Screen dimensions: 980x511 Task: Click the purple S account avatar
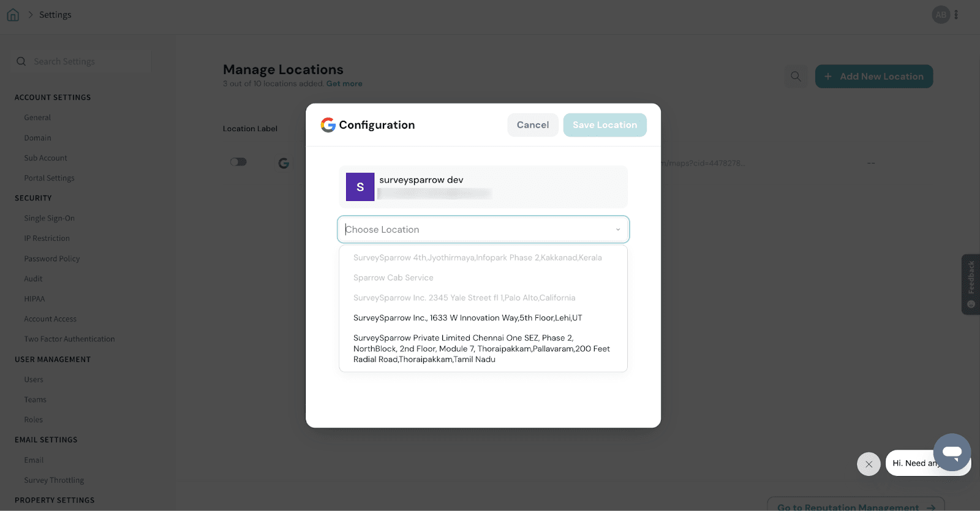[x=360, y=187]
